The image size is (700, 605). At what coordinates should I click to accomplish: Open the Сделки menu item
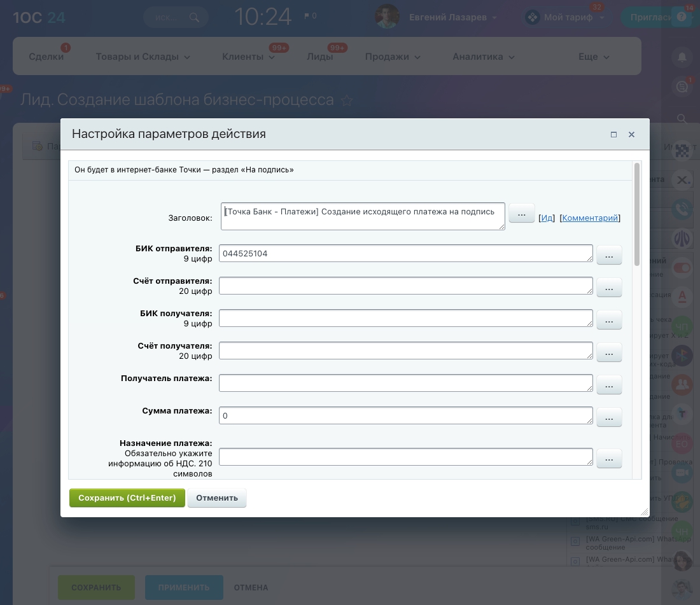(46, 57)
